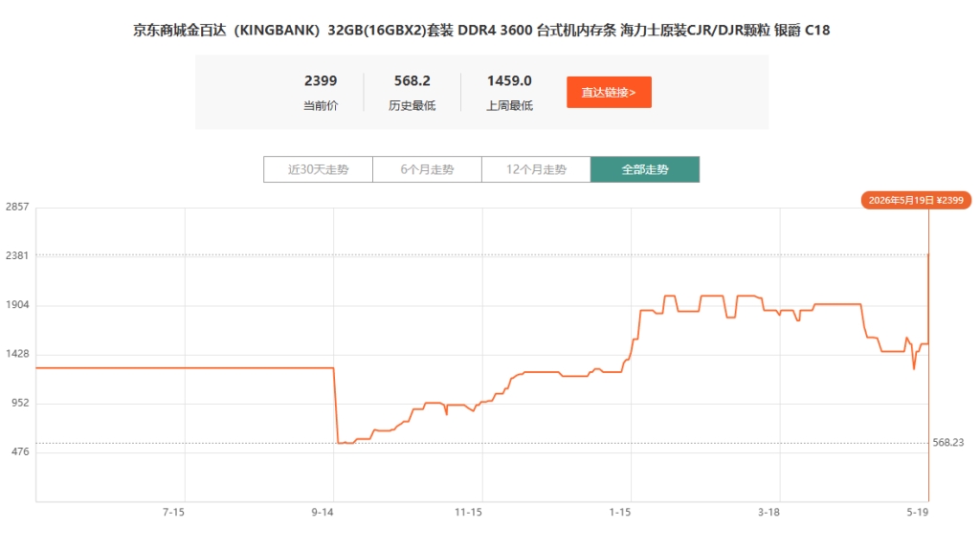980x549 pixels.
Task: Click the 2857 y-axis label
Action: [17, 207]
